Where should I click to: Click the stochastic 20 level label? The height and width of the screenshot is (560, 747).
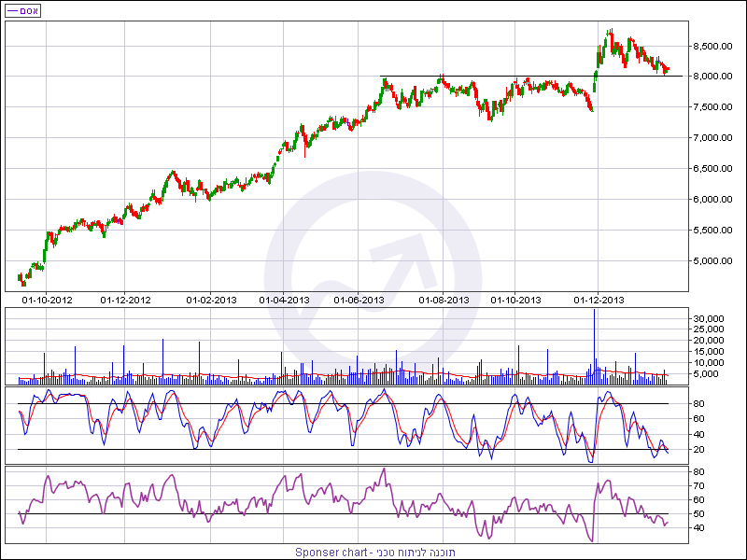pos(699,450)
